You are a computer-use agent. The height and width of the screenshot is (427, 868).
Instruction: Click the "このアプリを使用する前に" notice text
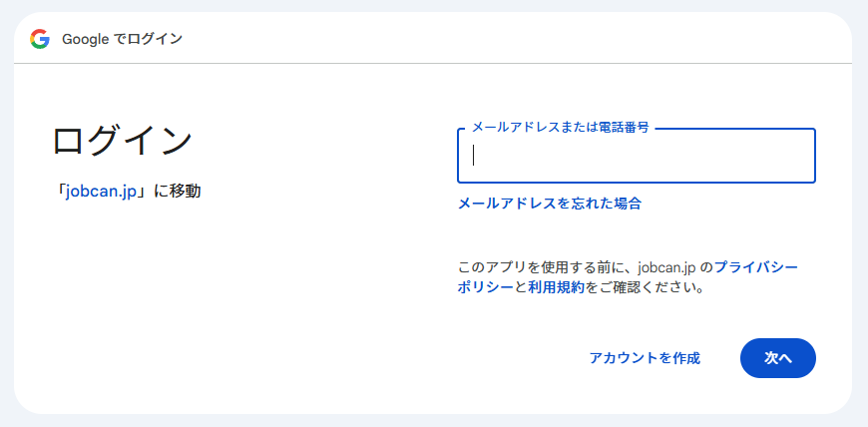point(531,267)
